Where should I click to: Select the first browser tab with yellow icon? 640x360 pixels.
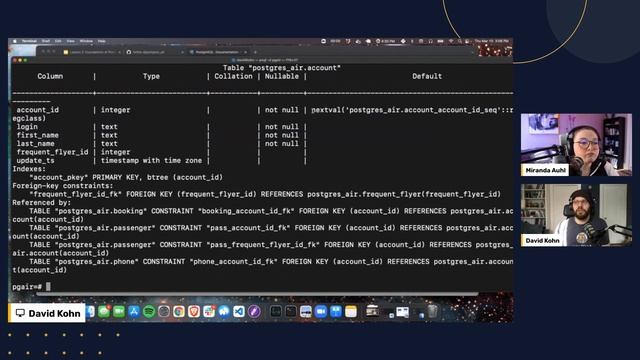92,52
